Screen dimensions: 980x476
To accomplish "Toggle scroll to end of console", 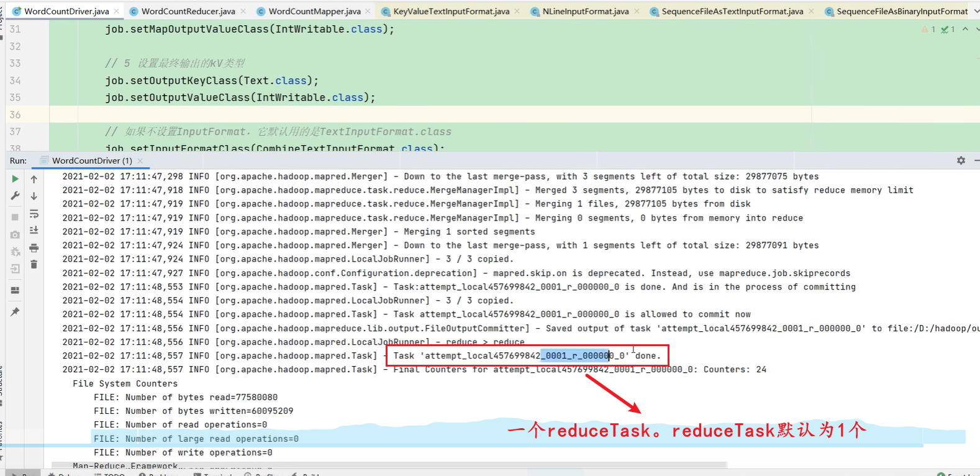I will (x=34, y=231).
